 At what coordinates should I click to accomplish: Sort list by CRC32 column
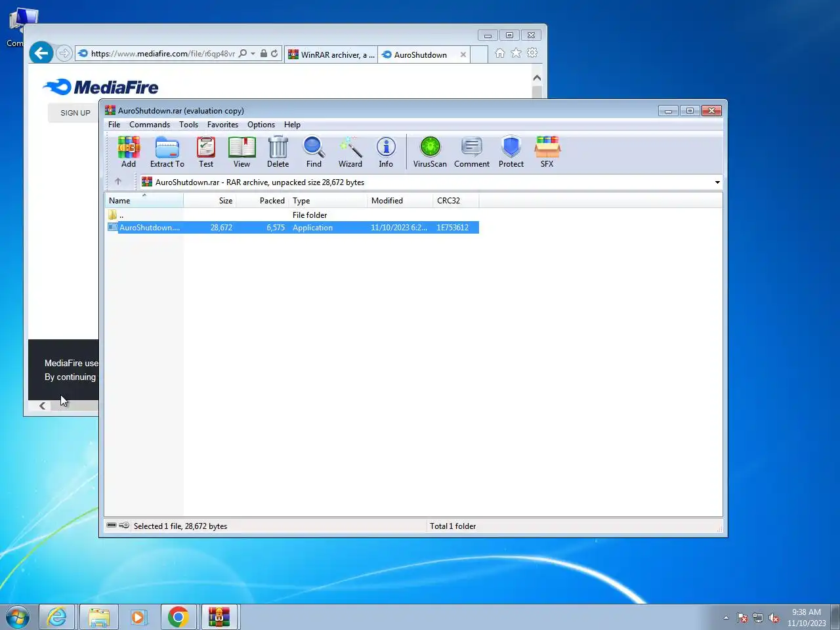tap(456, 201)
